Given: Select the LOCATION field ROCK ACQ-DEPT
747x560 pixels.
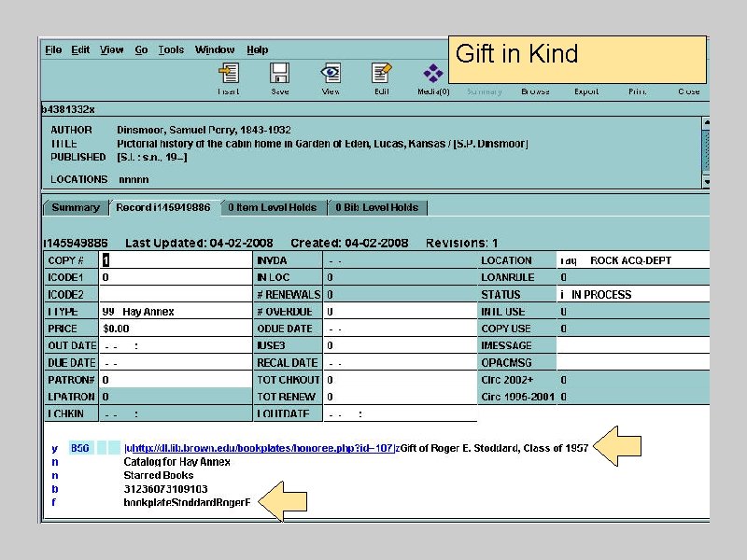Looking at the screenshot, I should tap(633, 260).
